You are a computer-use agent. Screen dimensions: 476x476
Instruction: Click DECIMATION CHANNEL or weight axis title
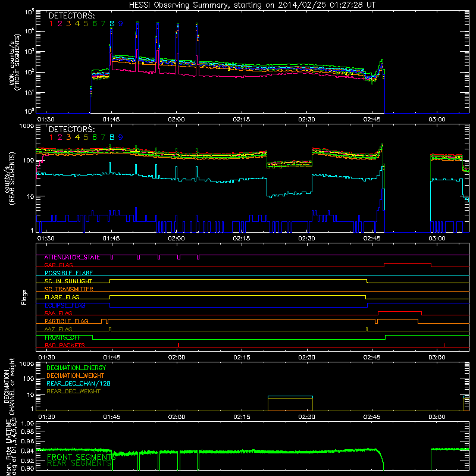9,386
